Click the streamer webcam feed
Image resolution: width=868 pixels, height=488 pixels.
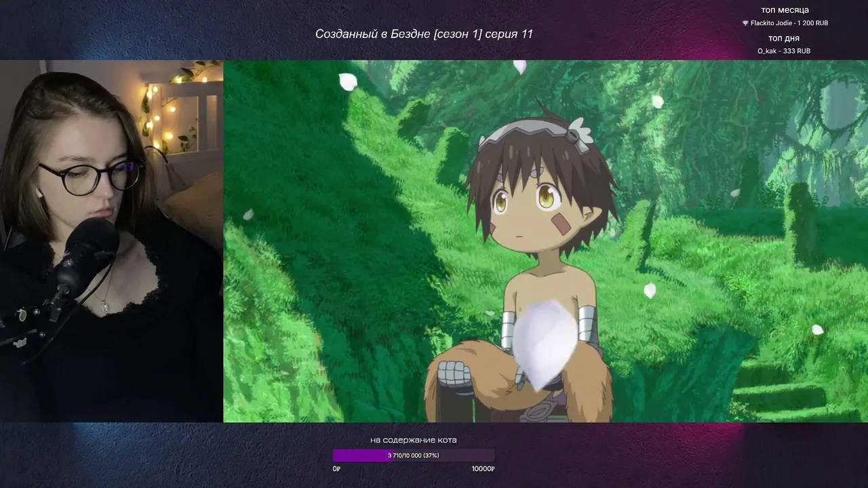tap(111, 241)
